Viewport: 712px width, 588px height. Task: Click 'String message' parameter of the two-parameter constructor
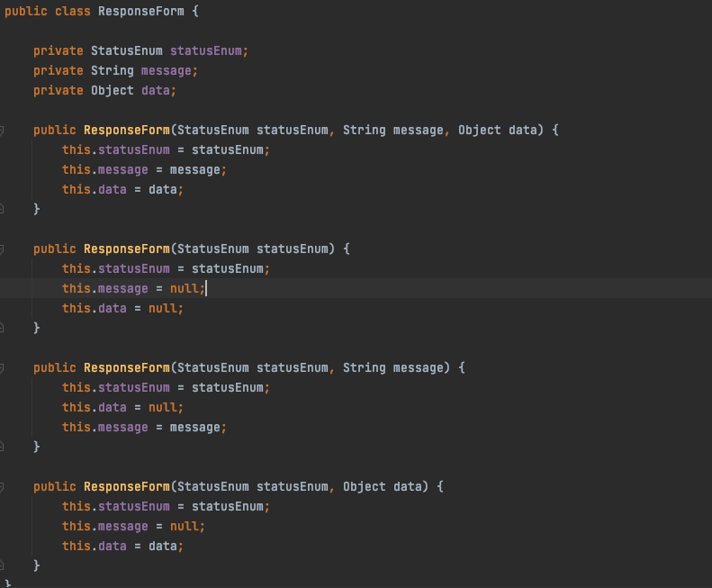pos(392,367)
